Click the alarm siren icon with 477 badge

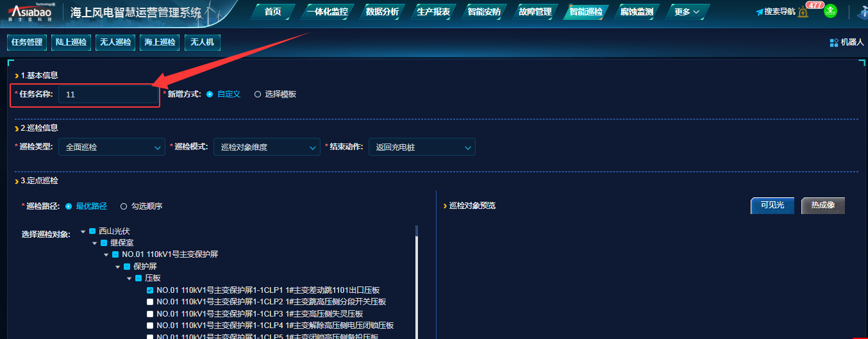[x=803, y=12]
